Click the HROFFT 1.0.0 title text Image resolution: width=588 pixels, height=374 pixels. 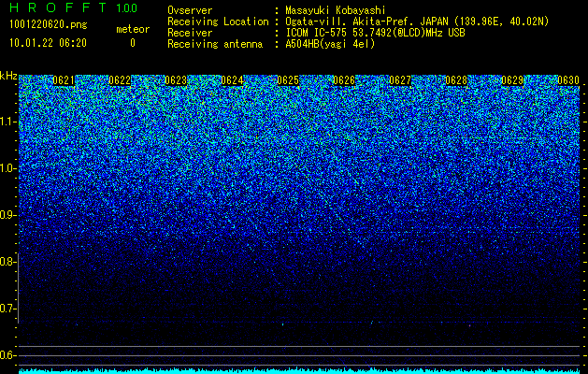(x=74, y=7)
